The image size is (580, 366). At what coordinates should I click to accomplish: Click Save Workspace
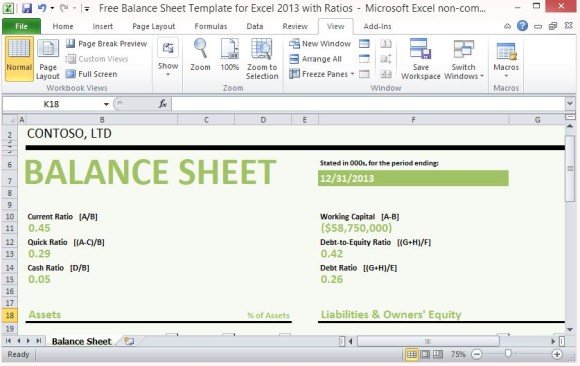coord(421,59)
